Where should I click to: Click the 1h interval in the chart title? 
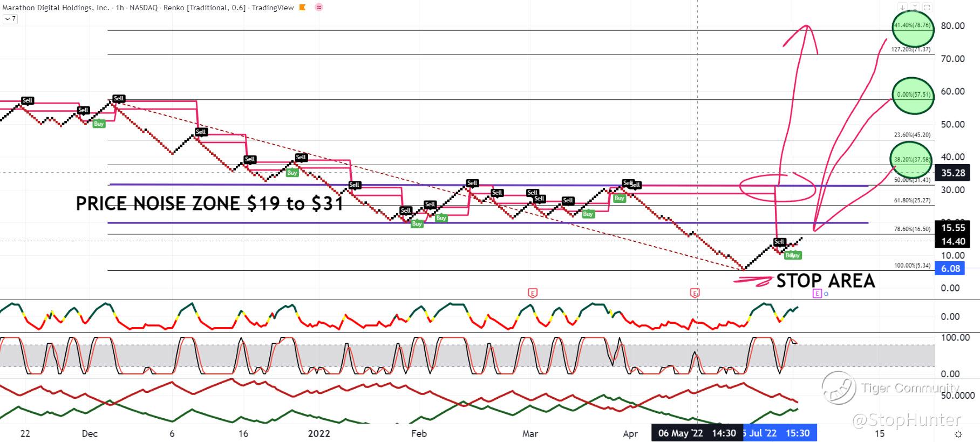[x=119, y=8]
